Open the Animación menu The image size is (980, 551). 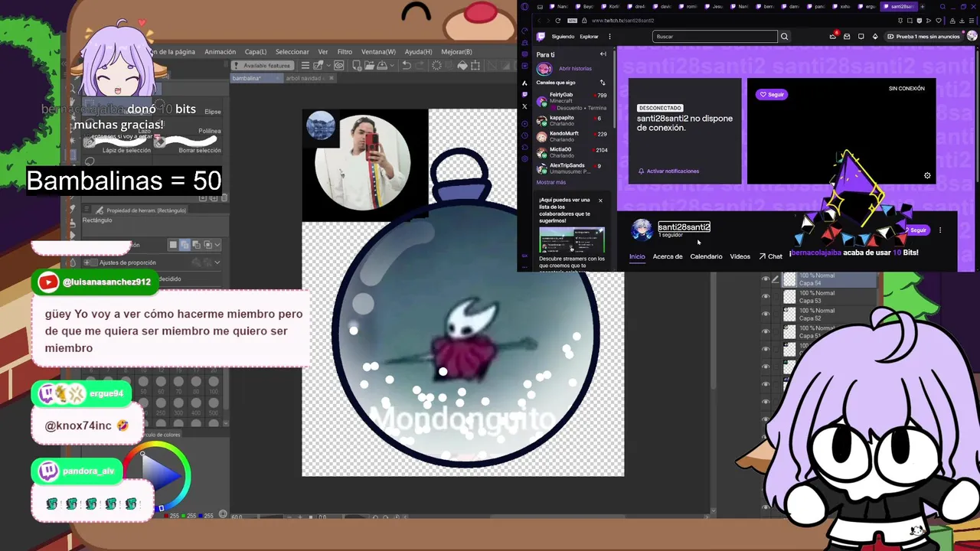(x=220, y=52)
